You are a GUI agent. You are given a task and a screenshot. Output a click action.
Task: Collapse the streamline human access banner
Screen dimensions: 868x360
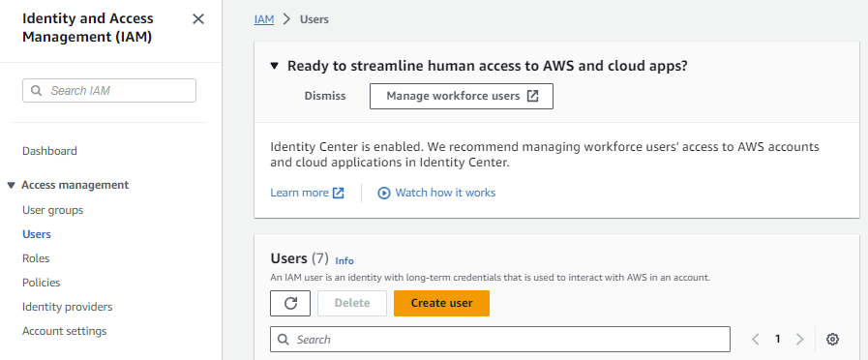point(274,66)
